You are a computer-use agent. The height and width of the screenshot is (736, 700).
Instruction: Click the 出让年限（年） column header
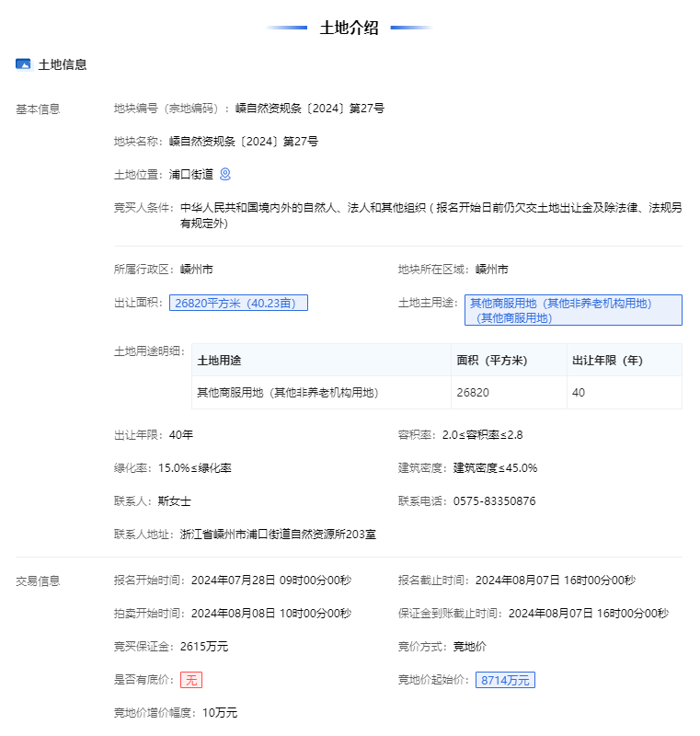coord(607,360)
